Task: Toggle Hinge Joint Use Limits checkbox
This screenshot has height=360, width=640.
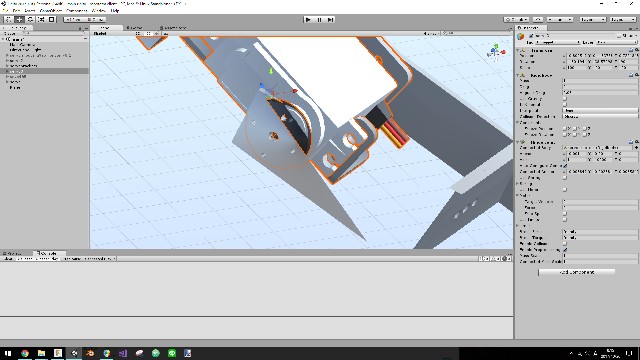Action: (565, 220)
